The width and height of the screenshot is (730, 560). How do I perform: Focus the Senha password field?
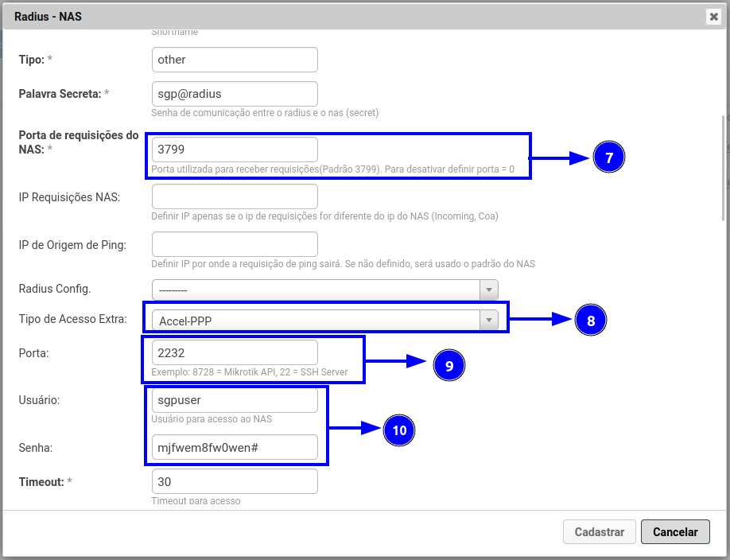[235, 448]
